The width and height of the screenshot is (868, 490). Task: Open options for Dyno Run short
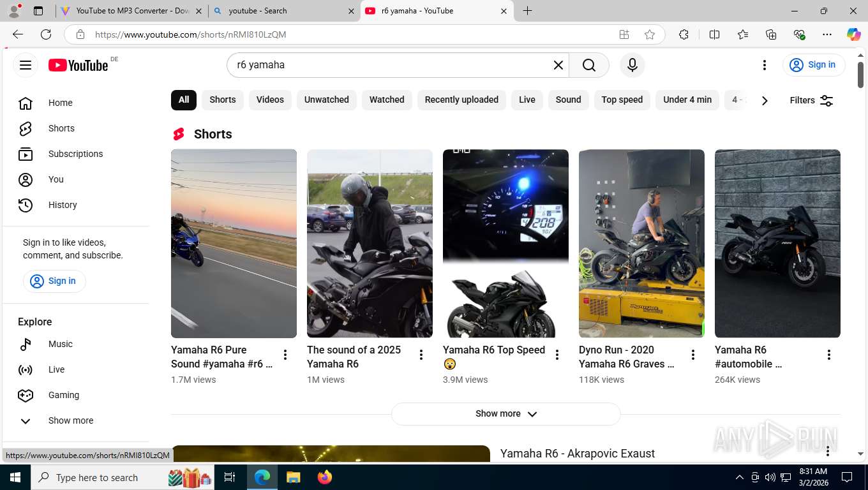[693, 355]
